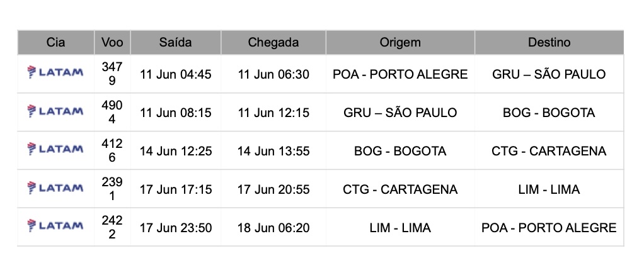Viewport: 644px width, 280px height.
Task: Click arrival time 14 Jun 13:55
Action: coord(273,151)
